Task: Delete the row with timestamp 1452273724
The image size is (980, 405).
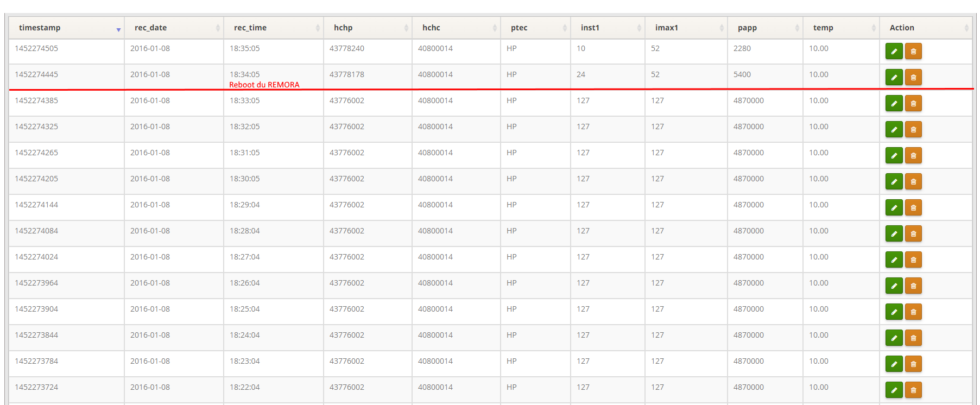Action: [x=913, y=390]
